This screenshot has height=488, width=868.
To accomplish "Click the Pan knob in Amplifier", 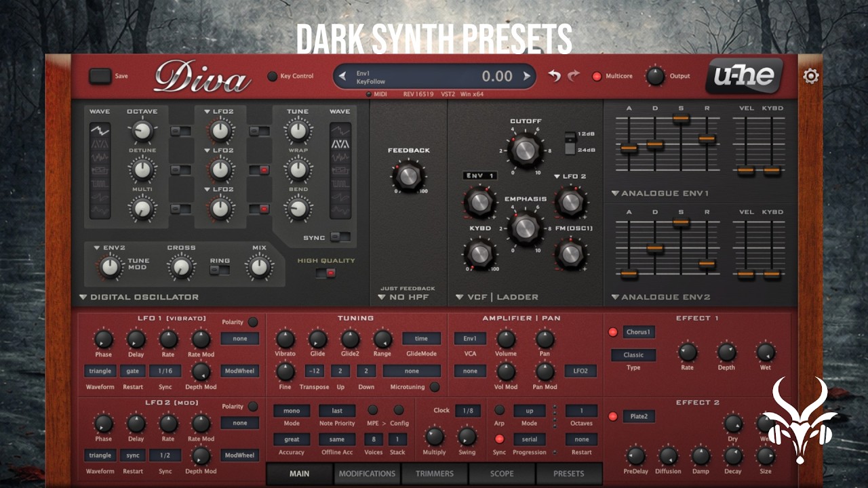I will pyautogui.click(x=545, y=340).
